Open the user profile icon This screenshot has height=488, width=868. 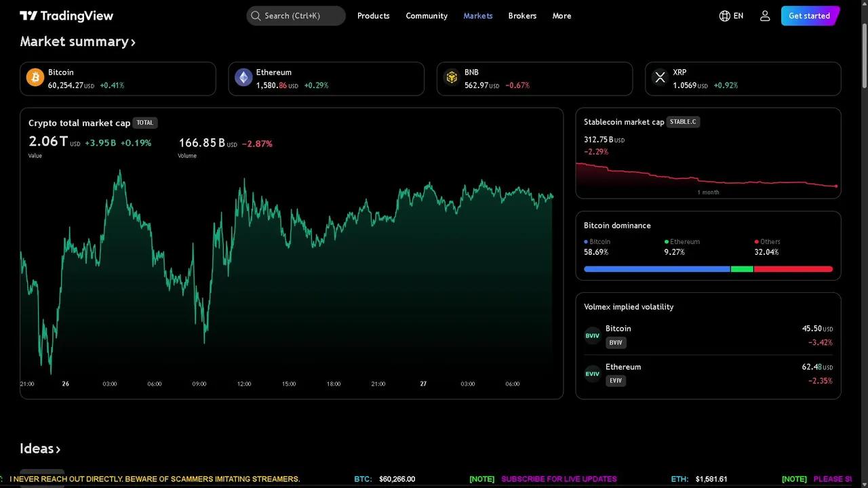tap(765, 16)
